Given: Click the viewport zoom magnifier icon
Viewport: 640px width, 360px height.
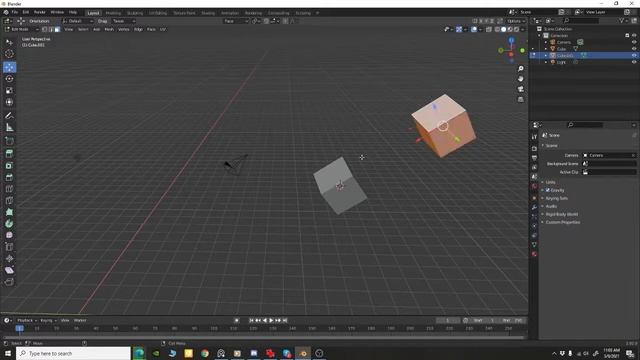Looking at the screenshot, I should tap(520, 69).
